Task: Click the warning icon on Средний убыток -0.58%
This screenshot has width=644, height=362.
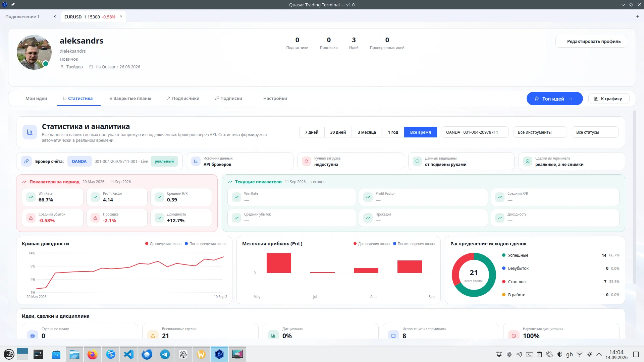Action: coord(31,218)
